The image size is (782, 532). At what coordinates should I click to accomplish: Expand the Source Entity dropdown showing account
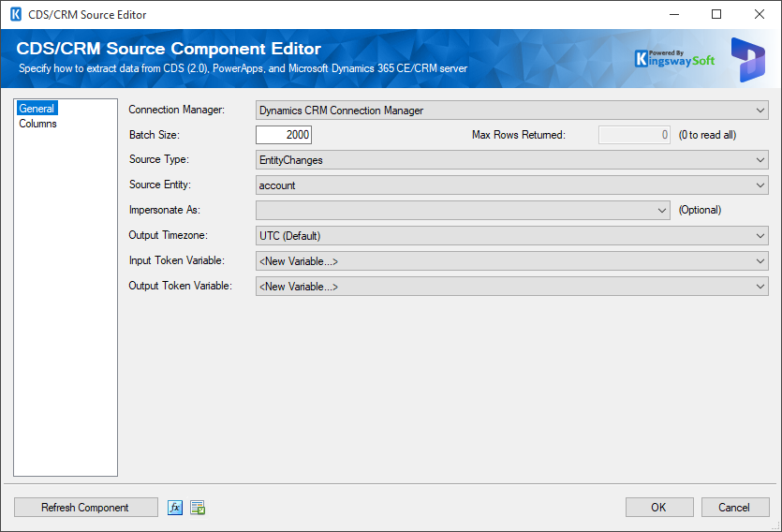[x=511, y=185]
